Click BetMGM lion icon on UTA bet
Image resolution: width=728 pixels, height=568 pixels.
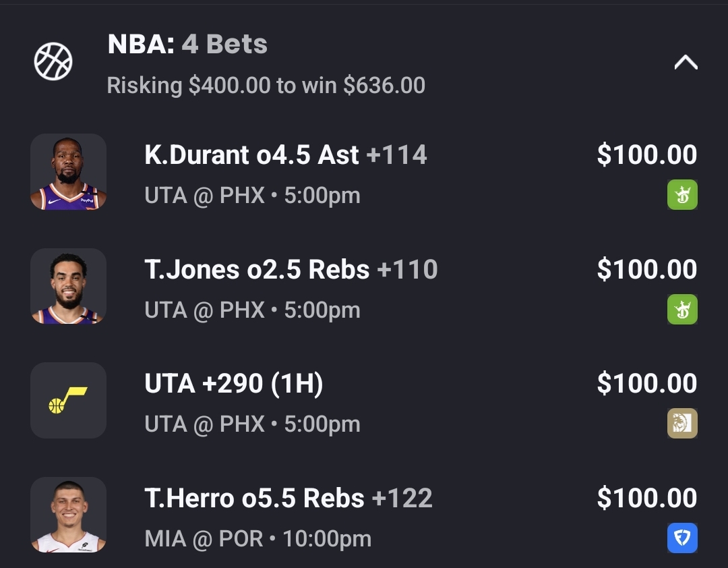click(682, 424)
